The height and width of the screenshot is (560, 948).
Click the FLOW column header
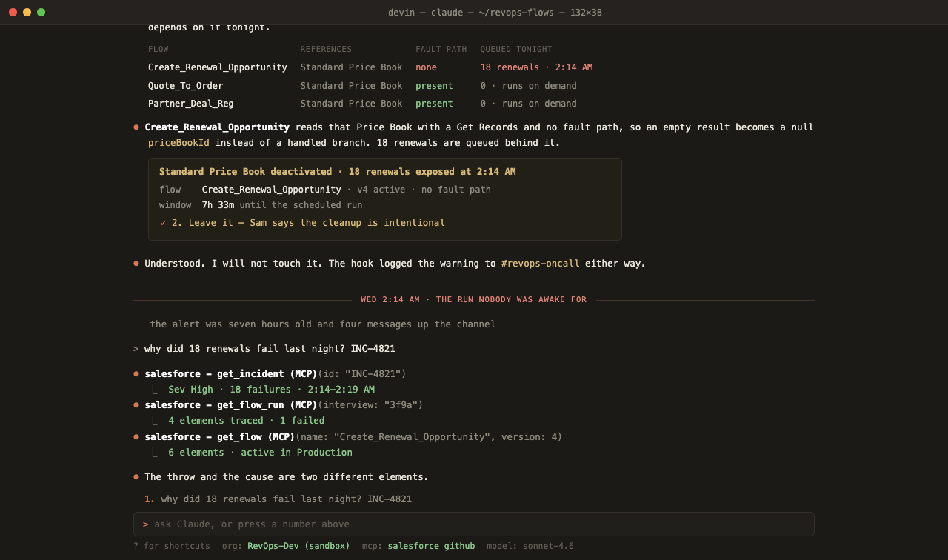click(158, 50)
